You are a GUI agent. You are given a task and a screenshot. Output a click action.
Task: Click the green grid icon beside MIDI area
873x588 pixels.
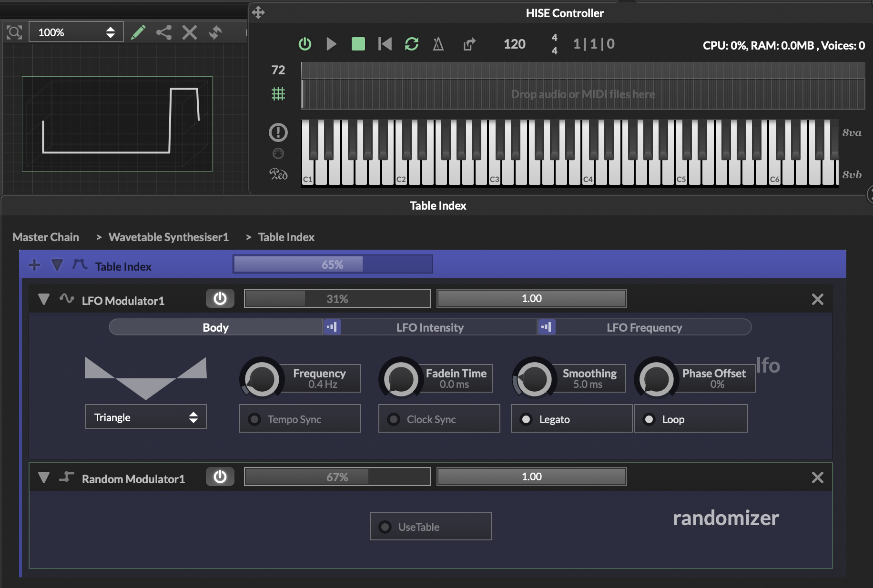coord(278,94)
